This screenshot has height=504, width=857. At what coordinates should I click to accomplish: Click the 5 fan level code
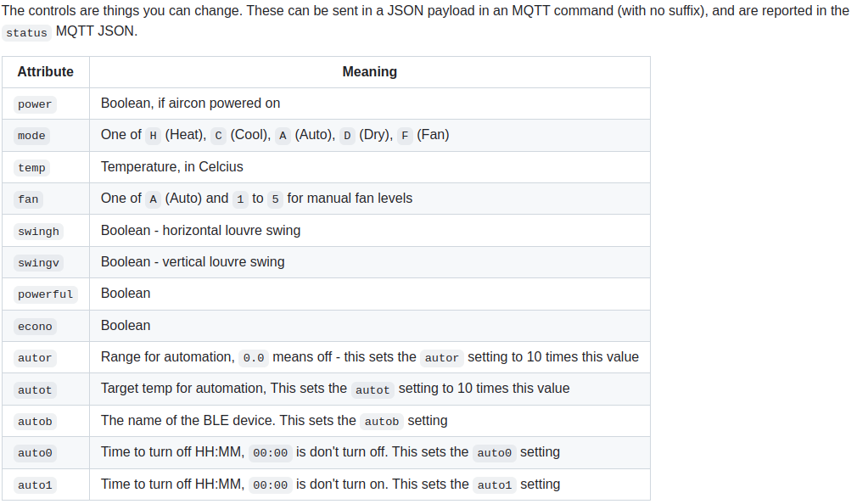click(x=275, y=199)
